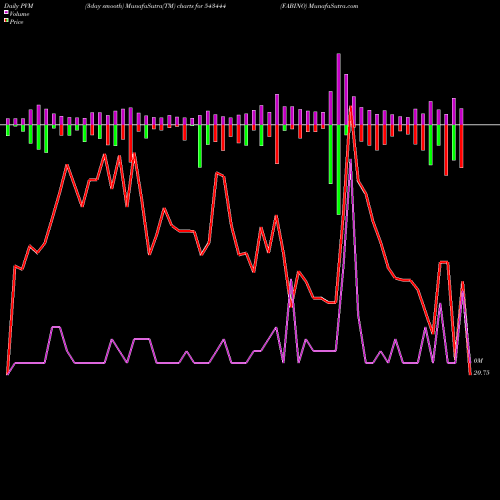Click the 'Price' legend label
Viewport: 500px width, 500px height.
(x=16, y=22)
